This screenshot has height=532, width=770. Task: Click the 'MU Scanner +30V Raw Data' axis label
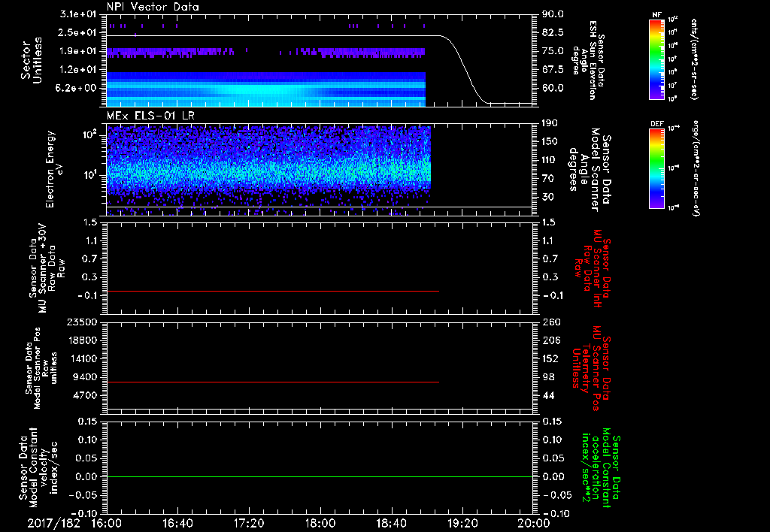(46, 268)
